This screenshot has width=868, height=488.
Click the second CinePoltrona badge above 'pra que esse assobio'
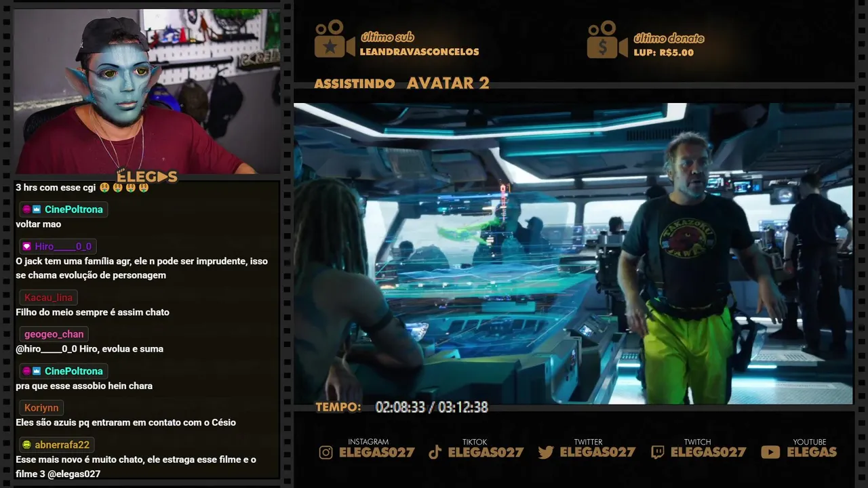click(32, 371)
